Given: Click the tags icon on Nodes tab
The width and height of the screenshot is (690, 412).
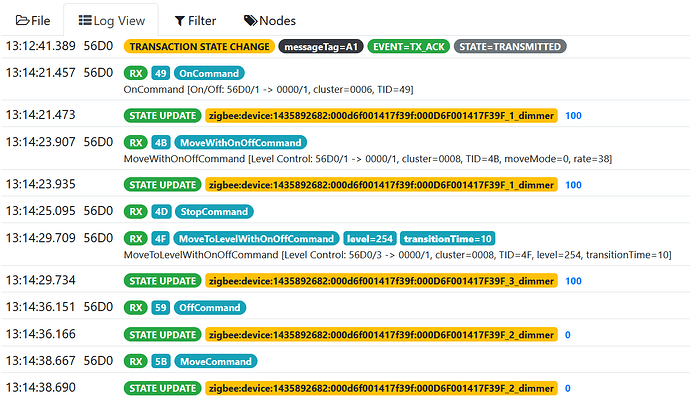Looking at the screenshot, I should 250,21.
